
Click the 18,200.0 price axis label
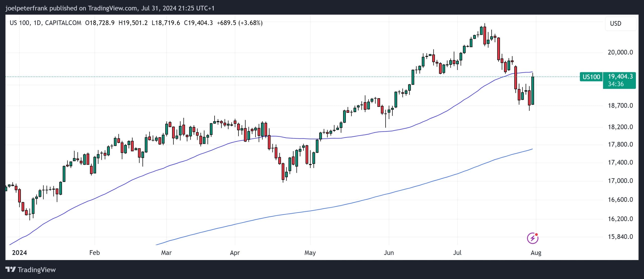(x=620, y=127)
